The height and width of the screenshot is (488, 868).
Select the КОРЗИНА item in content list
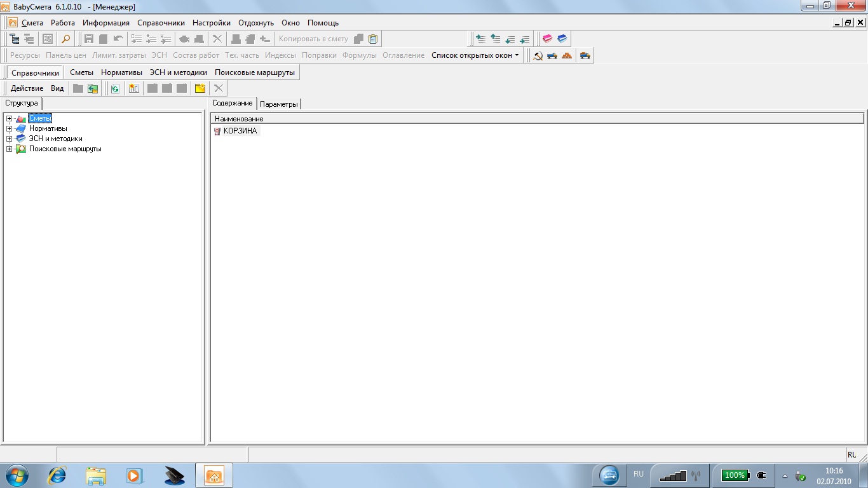pos(236,131)
